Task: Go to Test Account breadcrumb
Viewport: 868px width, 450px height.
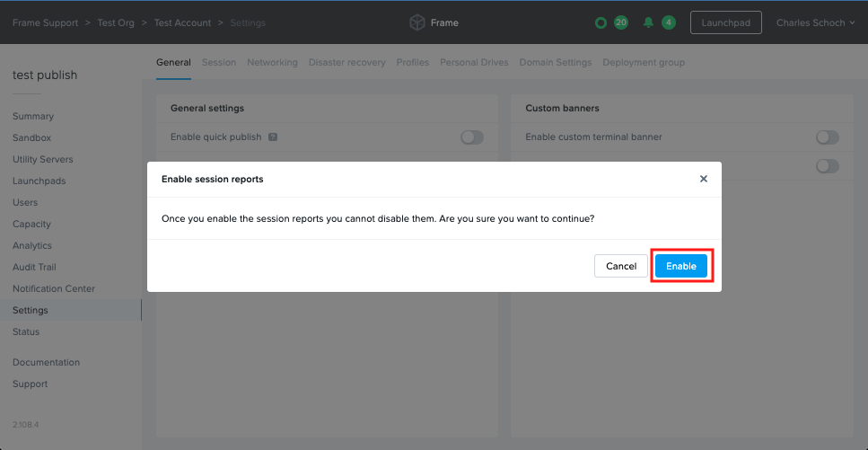Action: point(182,22)
